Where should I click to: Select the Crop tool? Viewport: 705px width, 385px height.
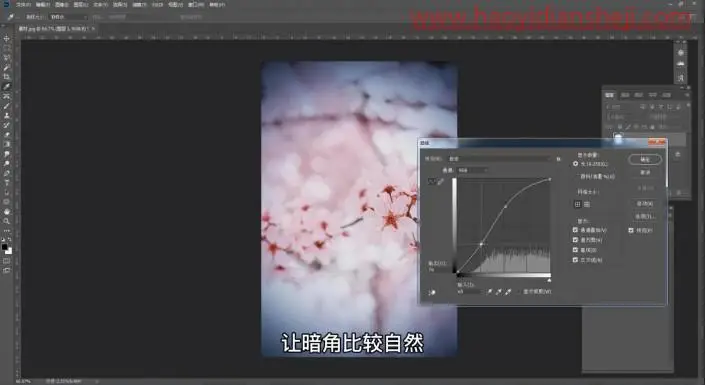pos(6,77)
